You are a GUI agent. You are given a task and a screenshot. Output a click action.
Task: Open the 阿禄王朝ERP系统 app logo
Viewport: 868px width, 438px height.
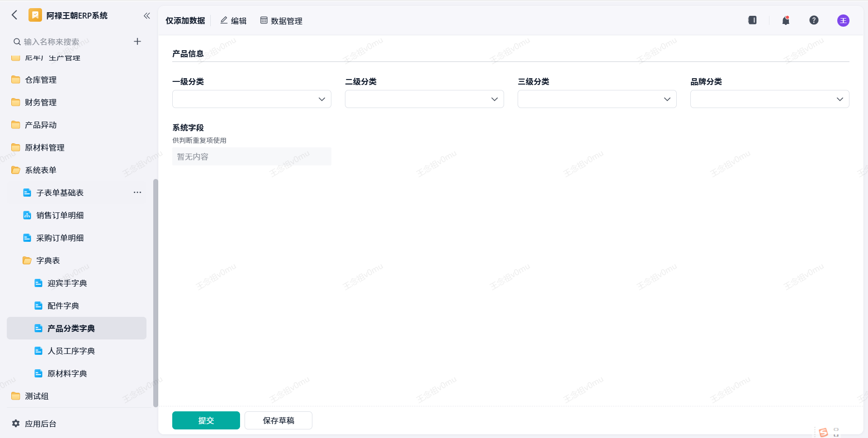[x=35, y=15]
